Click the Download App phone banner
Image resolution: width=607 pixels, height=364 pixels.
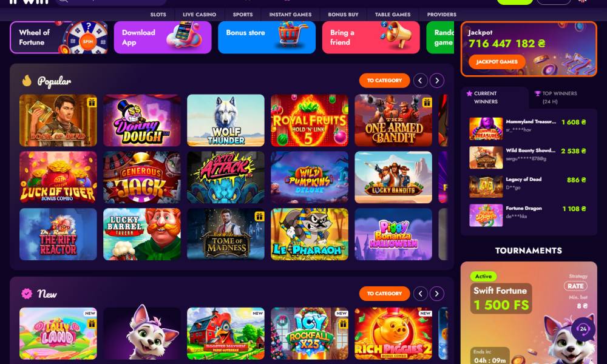[x=163, y=38]
